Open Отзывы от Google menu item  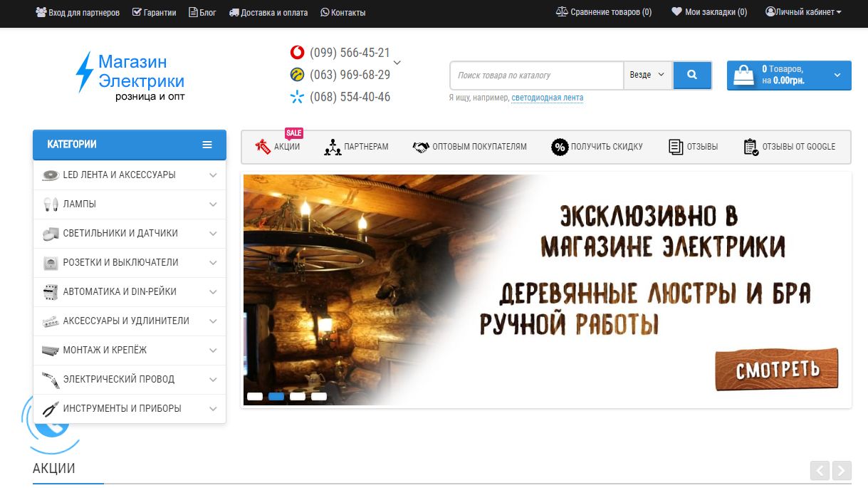(x=789, y=147)
